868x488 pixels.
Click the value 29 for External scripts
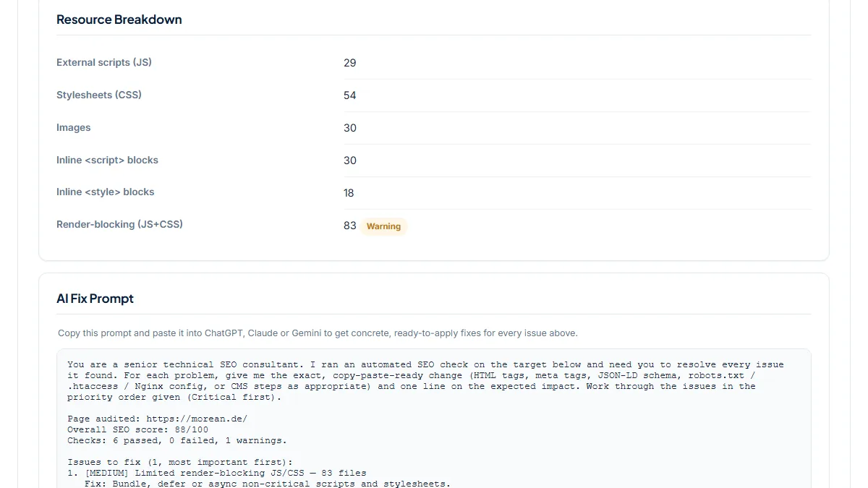point(350,63)
